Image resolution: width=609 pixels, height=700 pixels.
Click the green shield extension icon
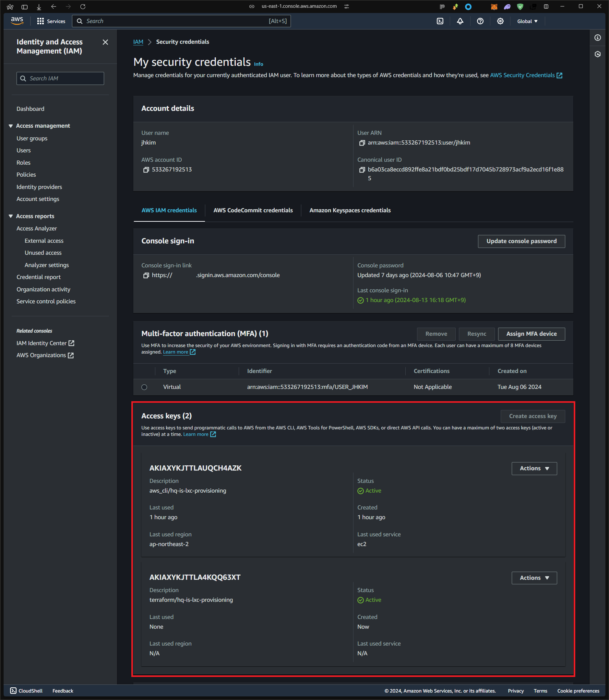tap(520, 6)
